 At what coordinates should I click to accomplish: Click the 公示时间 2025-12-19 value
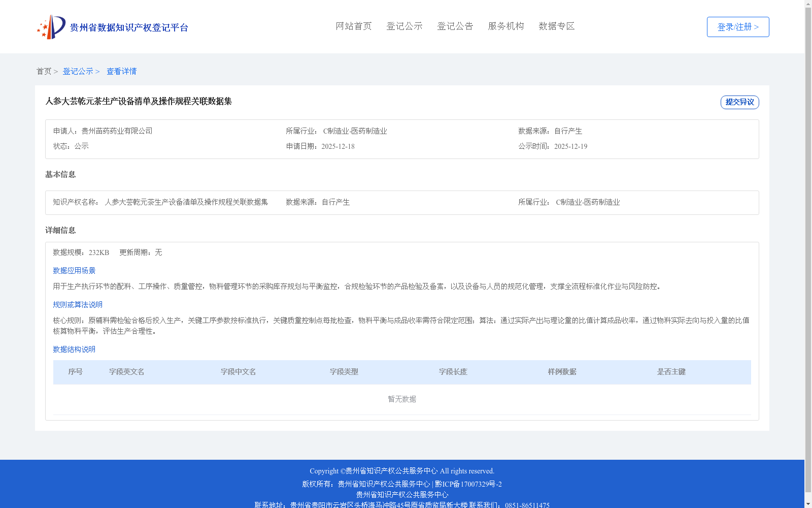click(x=571, y=146)
